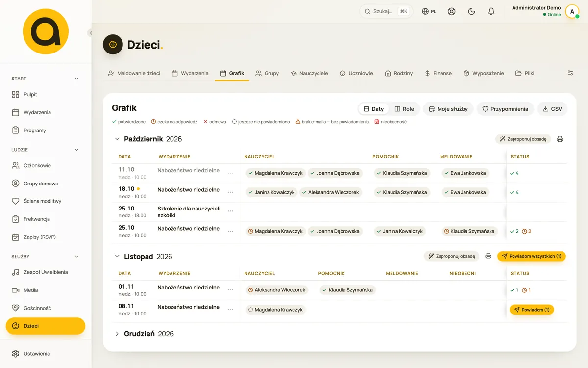
Task: Open Gościnność in the sidebar
Action: [x=46, y=308]
